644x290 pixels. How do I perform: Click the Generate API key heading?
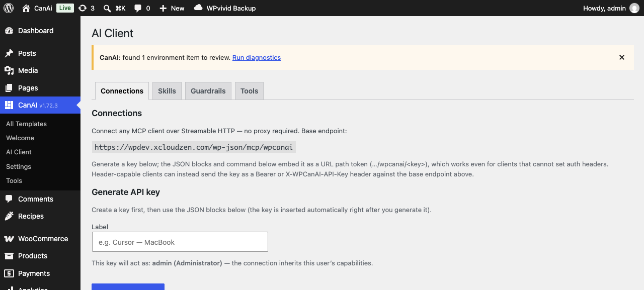(126, 192)
